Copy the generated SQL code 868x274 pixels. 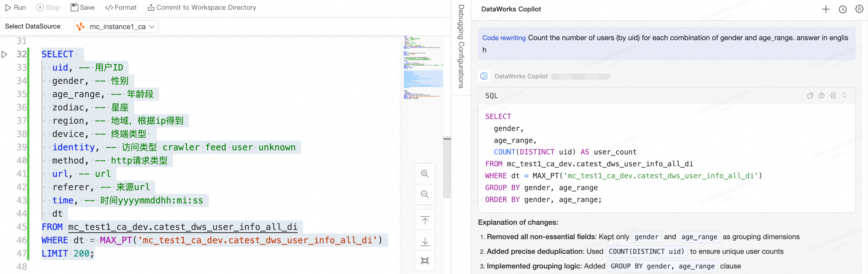[x=810, y=95]
